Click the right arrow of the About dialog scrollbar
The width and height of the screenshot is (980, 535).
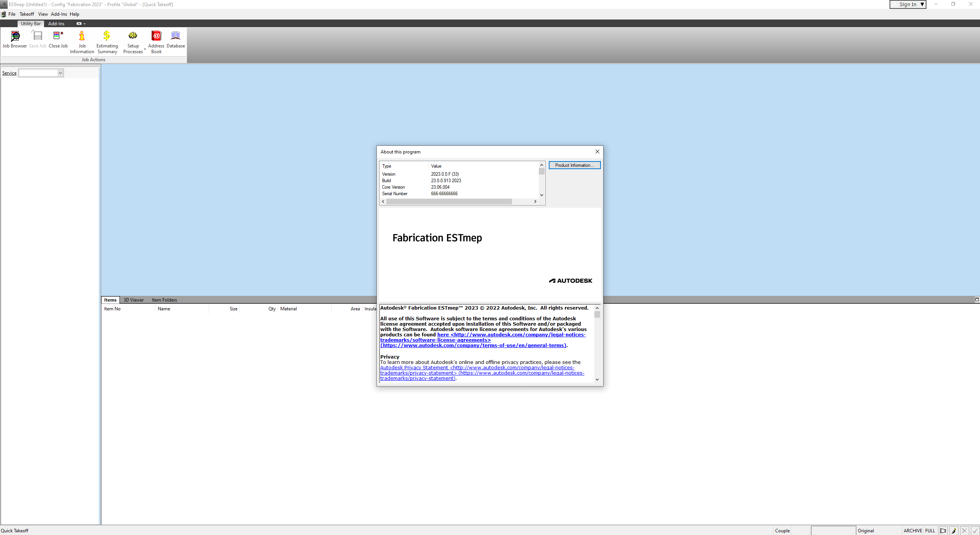(x=535, y=201)
